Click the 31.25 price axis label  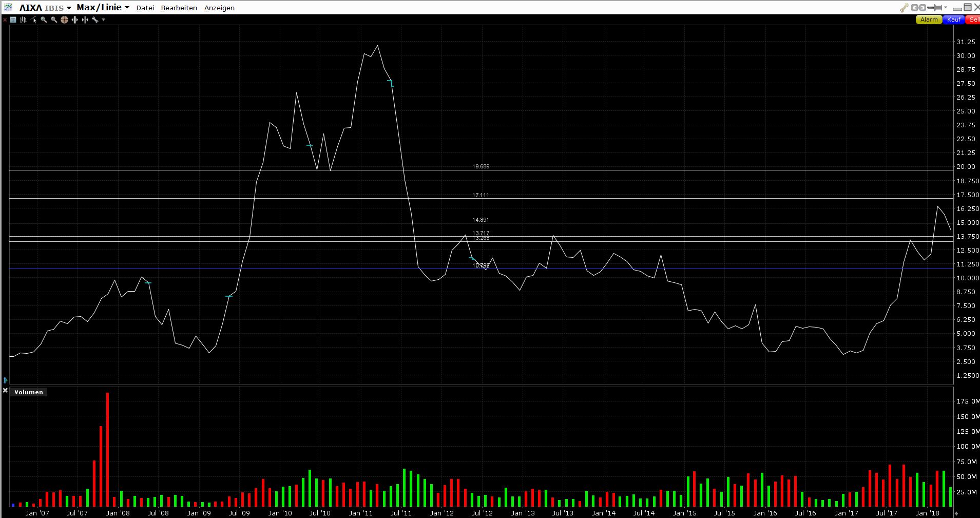tap(966, 42)
